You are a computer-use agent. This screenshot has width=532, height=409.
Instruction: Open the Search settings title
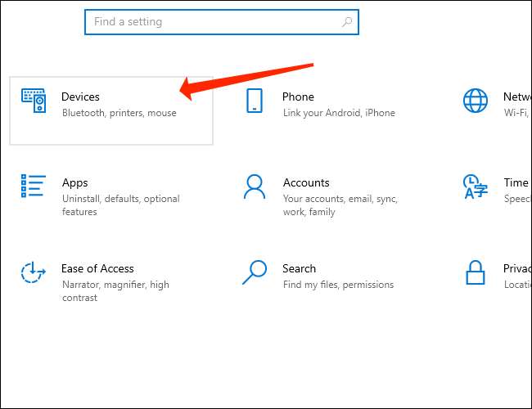[x=299, y=268]
